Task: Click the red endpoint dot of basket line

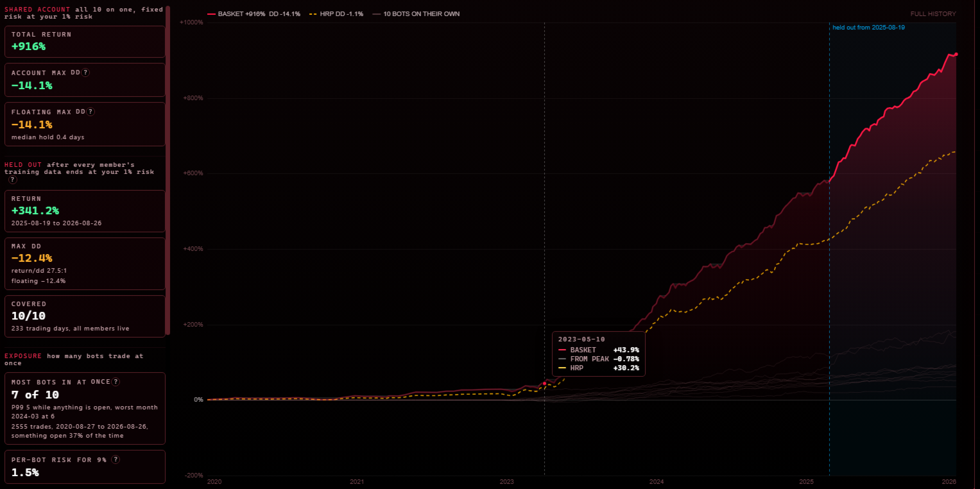Action: pyautogui.click(x=956, y=55)
